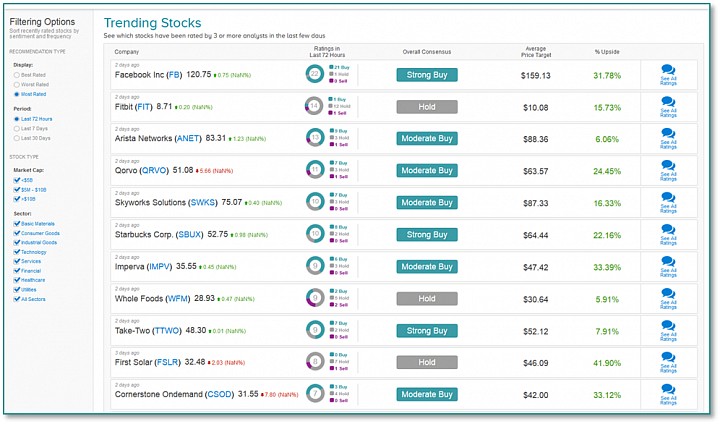Open the FB ticker link
Image resolution: width=720 pixels, height=424 pixels.
tap(174, 75)
